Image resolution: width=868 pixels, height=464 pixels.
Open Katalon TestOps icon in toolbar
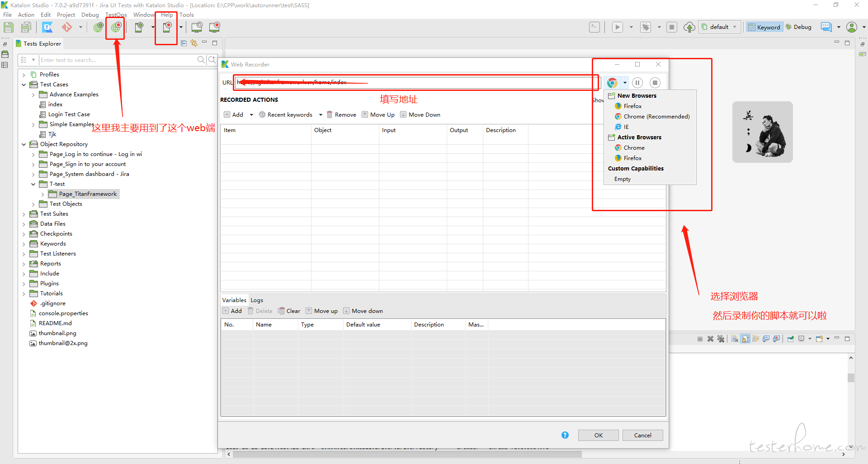pyautogui.click(x=47, y=27)
